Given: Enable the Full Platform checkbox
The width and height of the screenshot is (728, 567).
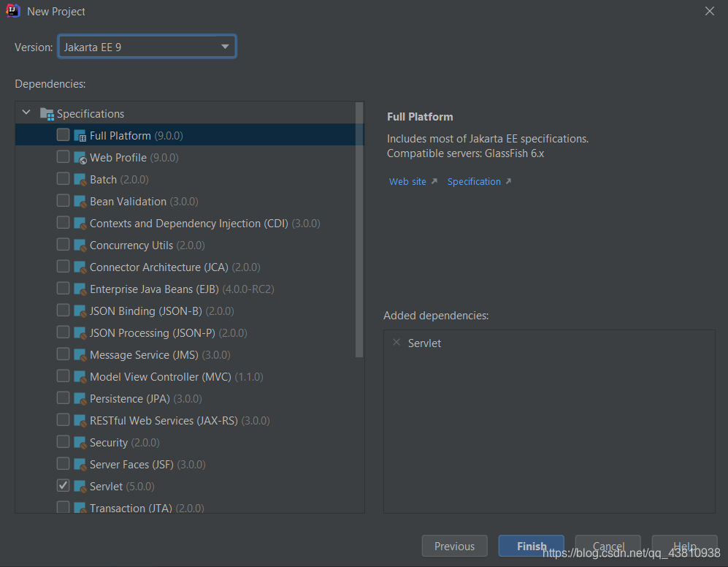Looking at the screenshot, I should pos(63,134).
